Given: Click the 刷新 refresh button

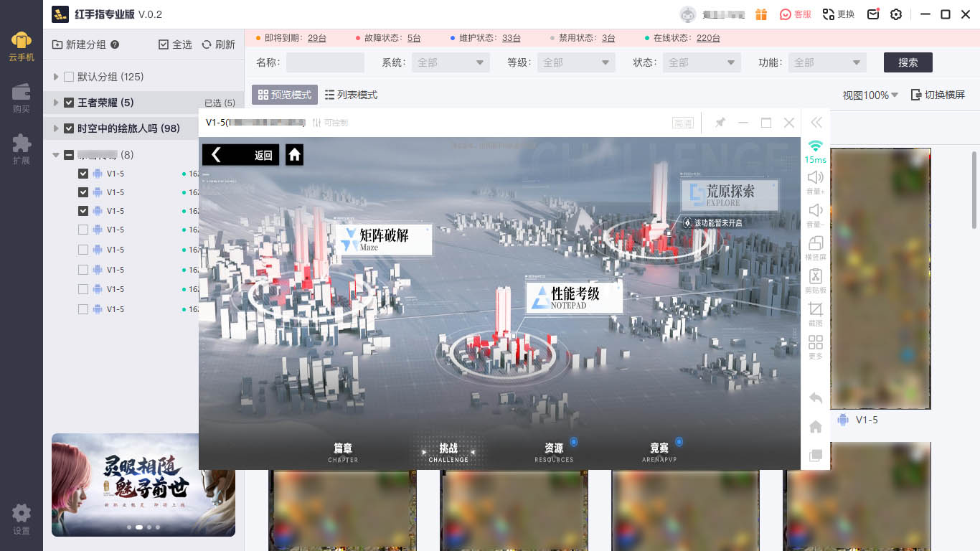Looking at the screenshot, I should click(218, 44).
